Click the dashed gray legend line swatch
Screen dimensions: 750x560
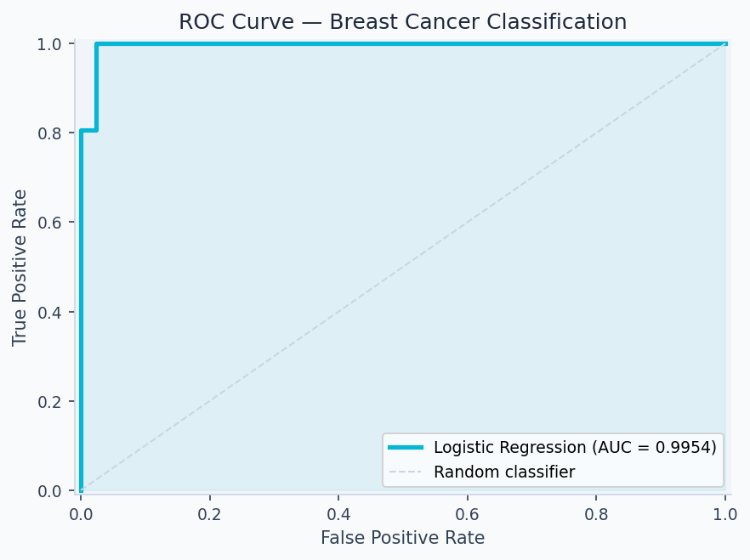[x=406, y=472]
